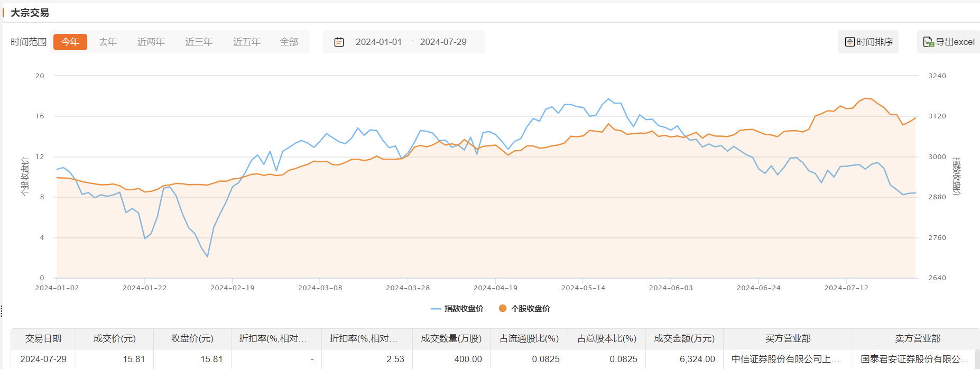Click the Excel file icon beside 导出excel
Image resolution: width=980 pixels, height=369 pixels.
pyautogui.click(x=928, y=42)
